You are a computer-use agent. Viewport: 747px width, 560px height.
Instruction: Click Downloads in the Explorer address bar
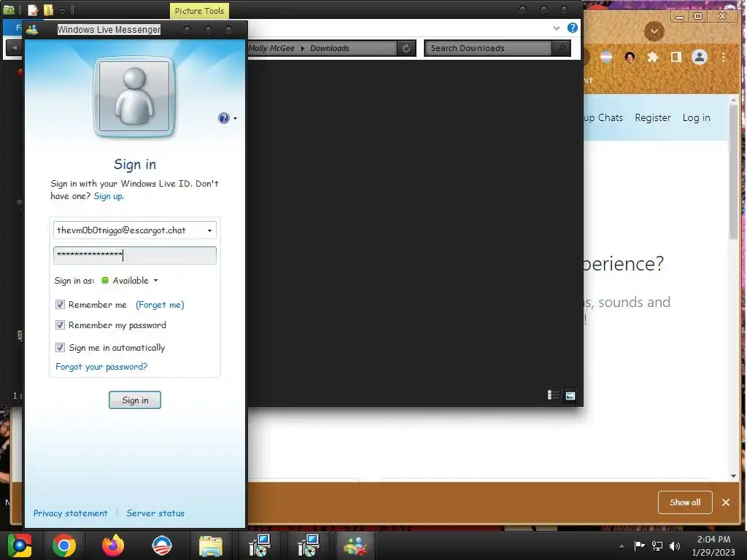click(x=330, y=48)
